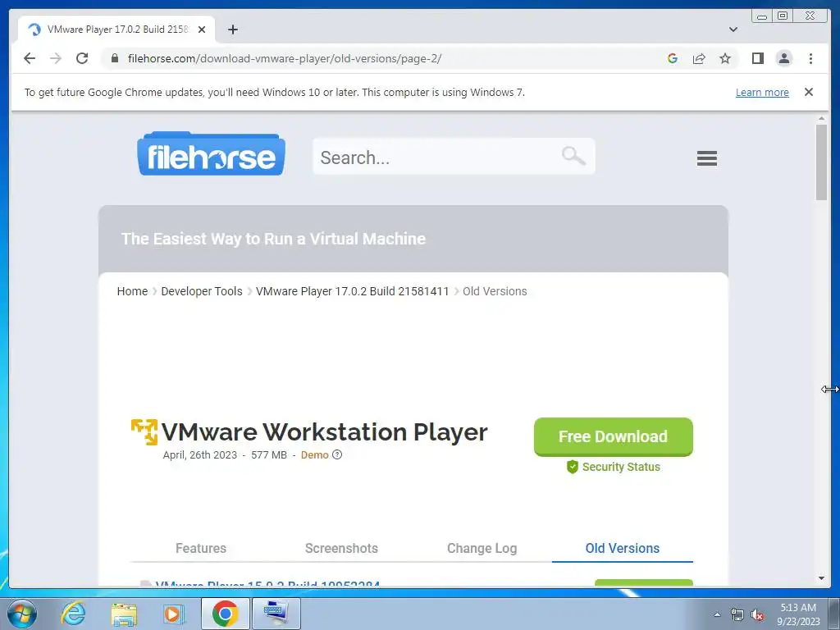Click the page vertical scrollbar thumb
Screen dimensions: 840x630
(x=822, y=162)
